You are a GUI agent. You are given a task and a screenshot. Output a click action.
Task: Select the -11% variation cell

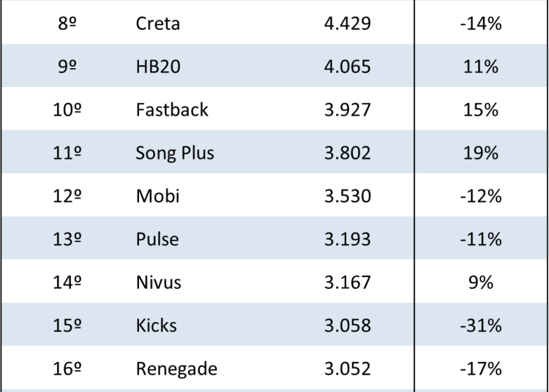pos(481,238)
